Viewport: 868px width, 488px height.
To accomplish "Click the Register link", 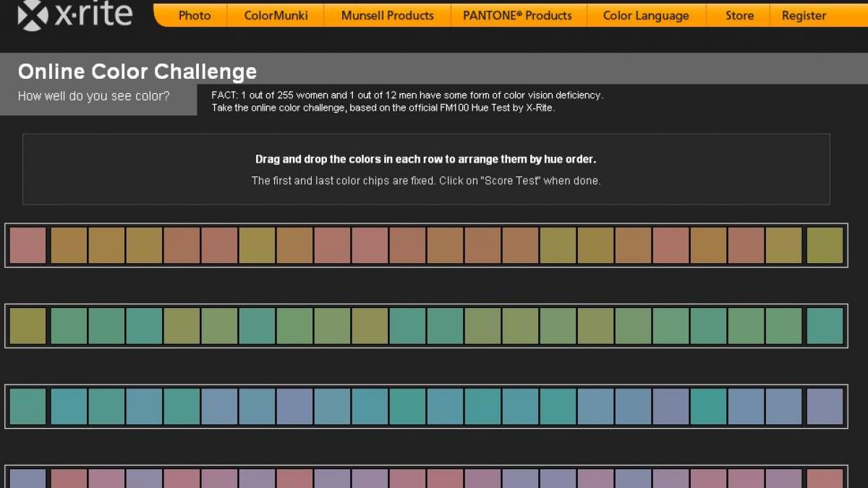I will (804, 15).
